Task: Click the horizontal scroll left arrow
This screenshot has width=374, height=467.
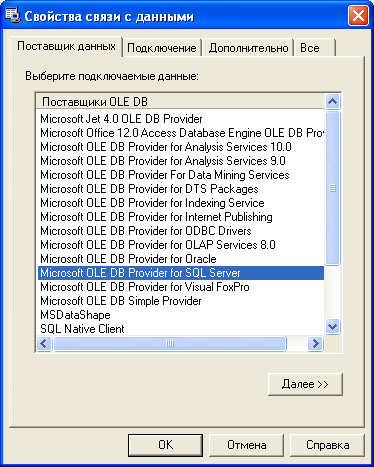Action: pos(44,343)
